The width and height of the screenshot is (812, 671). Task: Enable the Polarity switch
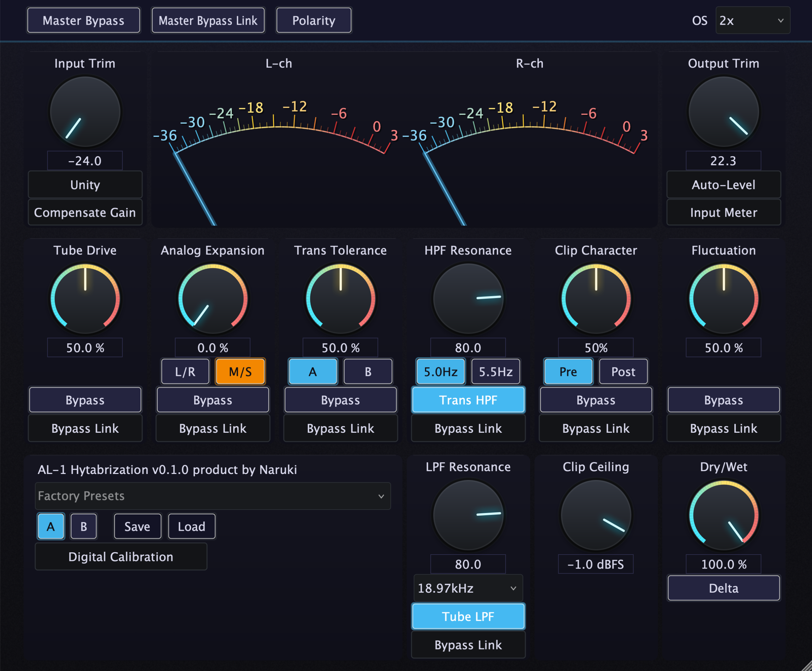pos(313,21)
